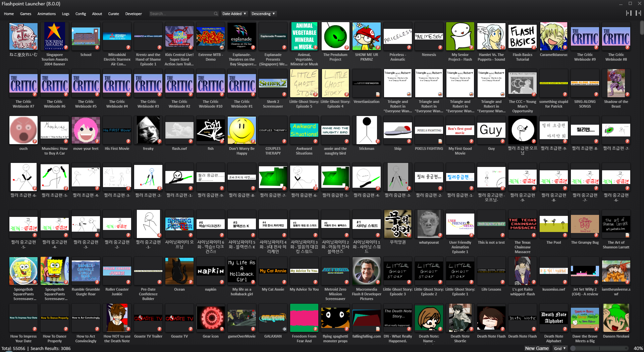Click inside the Search input field

[181, 14]
